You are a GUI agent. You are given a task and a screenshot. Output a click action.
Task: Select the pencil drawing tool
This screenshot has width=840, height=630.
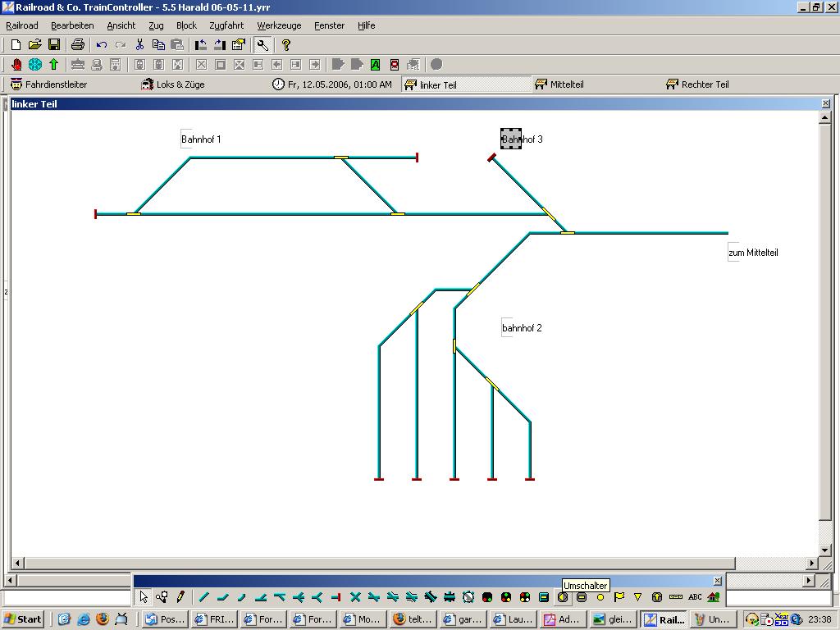(180, 597)
